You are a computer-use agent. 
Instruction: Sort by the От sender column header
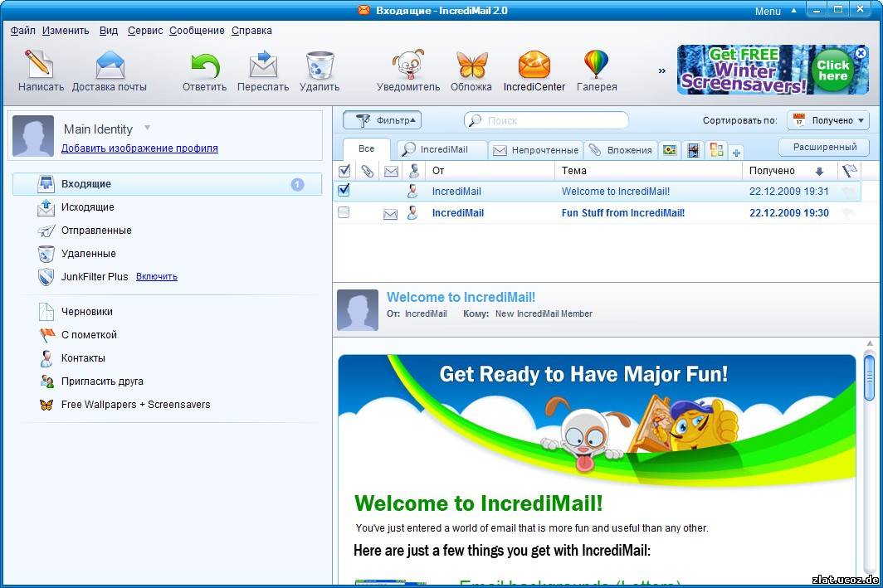[491, 171]
